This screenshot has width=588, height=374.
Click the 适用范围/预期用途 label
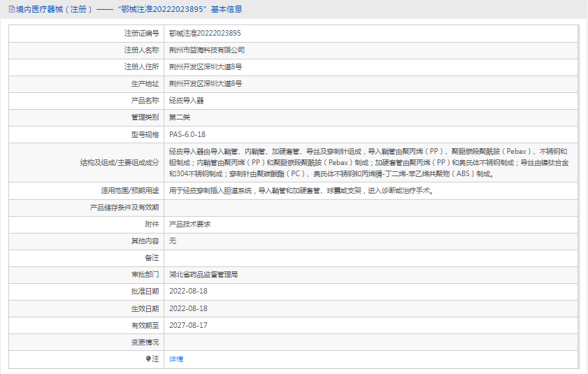pos(130,191)
